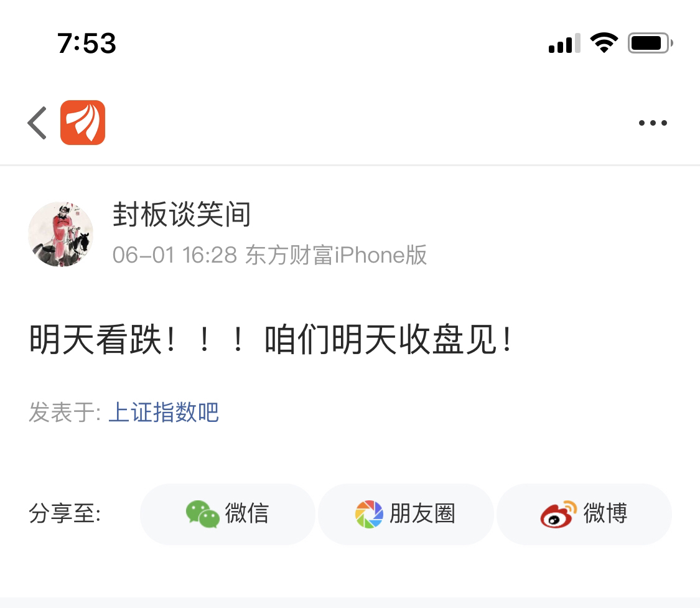Tap the 7:53 clock in status bar
The width and height of the screenshot is (700, 608).
click(x=86, y=44)
